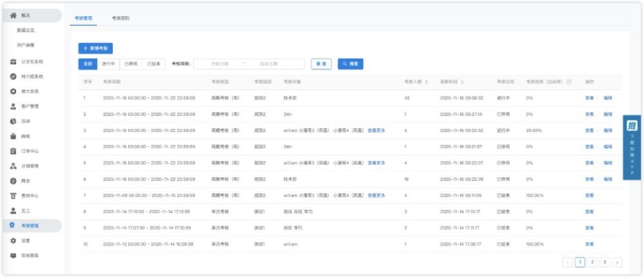The height and width of the screenshot is (277, 644).
Task: Click the person icon for 员工
Action: [13, 211]
